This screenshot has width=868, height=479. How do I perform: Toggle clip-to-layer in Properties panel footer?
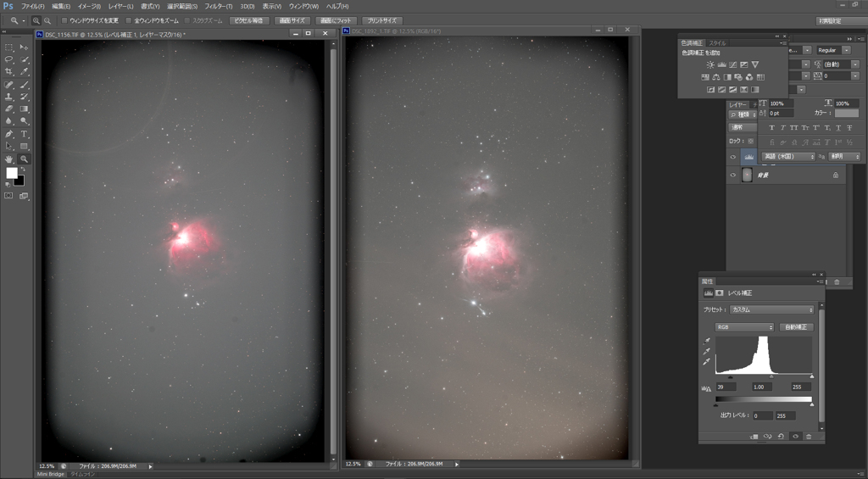click(754, 437)
